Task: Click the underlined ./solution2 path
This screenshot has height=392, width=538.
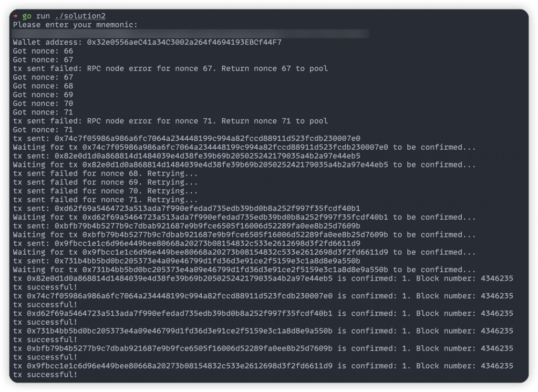Action: pyautogui.click(x=80, y=16)
